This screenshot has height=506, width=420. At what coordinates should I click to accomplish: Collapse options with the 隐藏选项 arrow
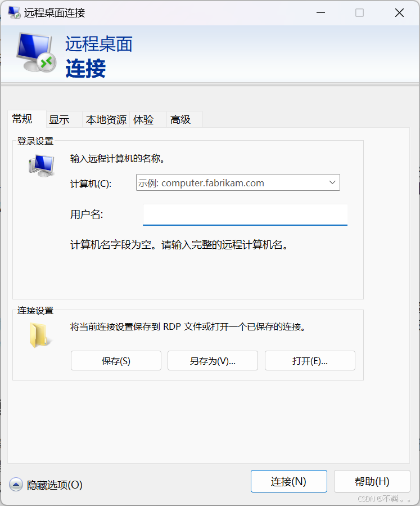[16, 485]
